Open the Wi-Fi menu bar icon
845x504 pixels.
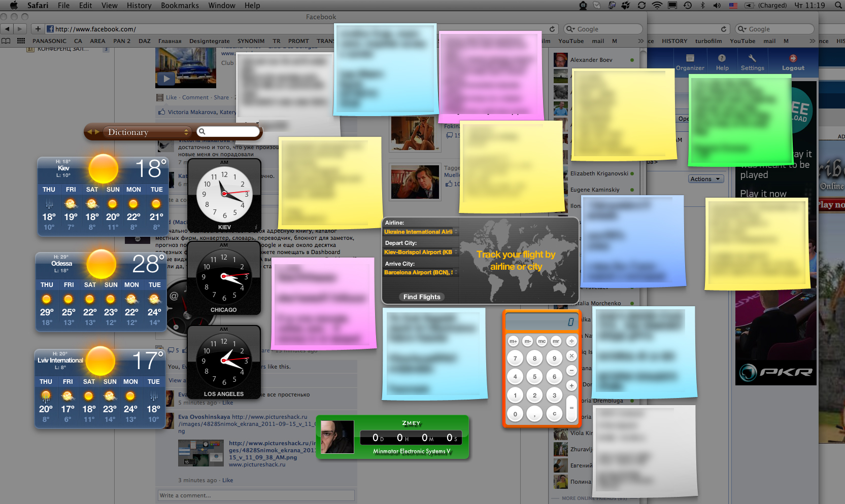[x=657, y=6]
